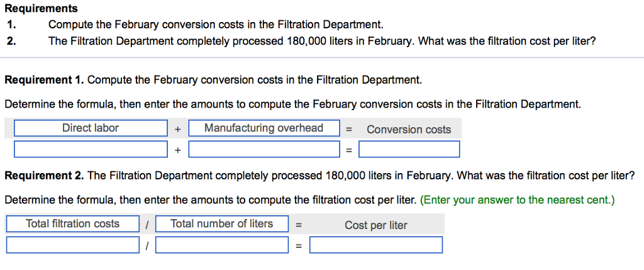
Task: Focus the empty result field under Conversion costs
Action: point(409,150)
